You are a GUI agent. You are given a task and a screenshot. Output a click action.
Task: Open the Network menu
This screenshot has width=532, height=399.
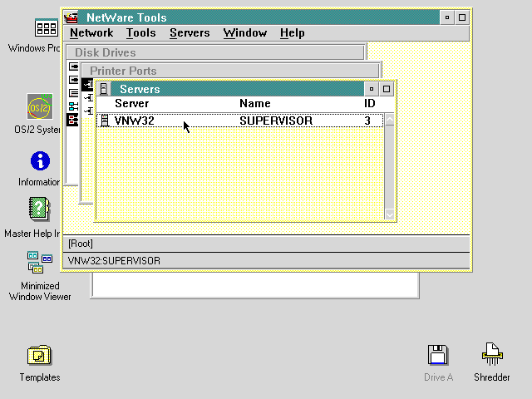point(91,33)
